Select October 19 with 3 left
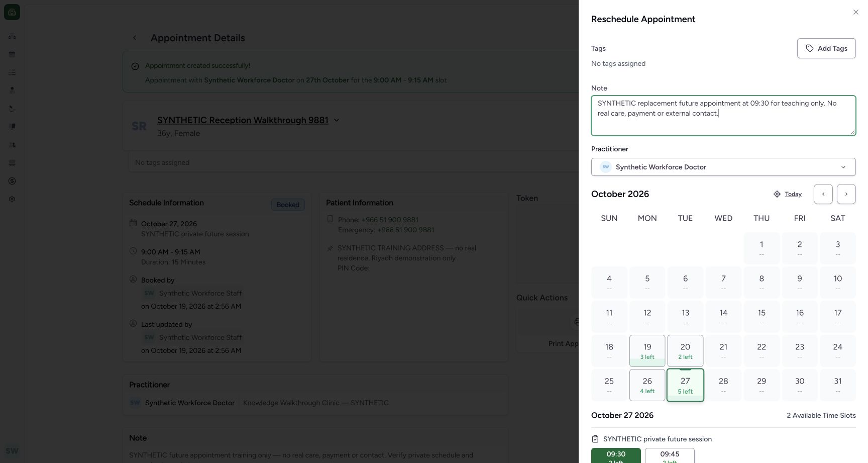The image size is (868, 463). point(647,351)
